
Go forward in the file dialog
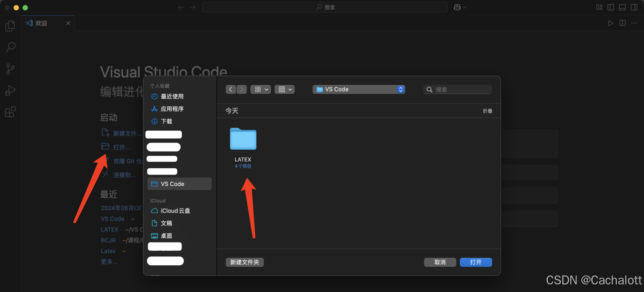[241, 89]
